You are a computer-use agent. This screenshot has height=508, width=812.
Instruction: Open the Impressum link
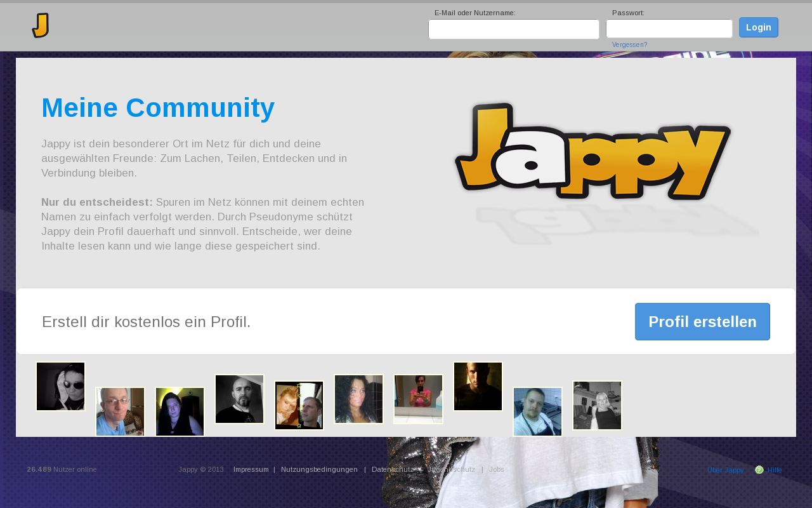[251, 469]
